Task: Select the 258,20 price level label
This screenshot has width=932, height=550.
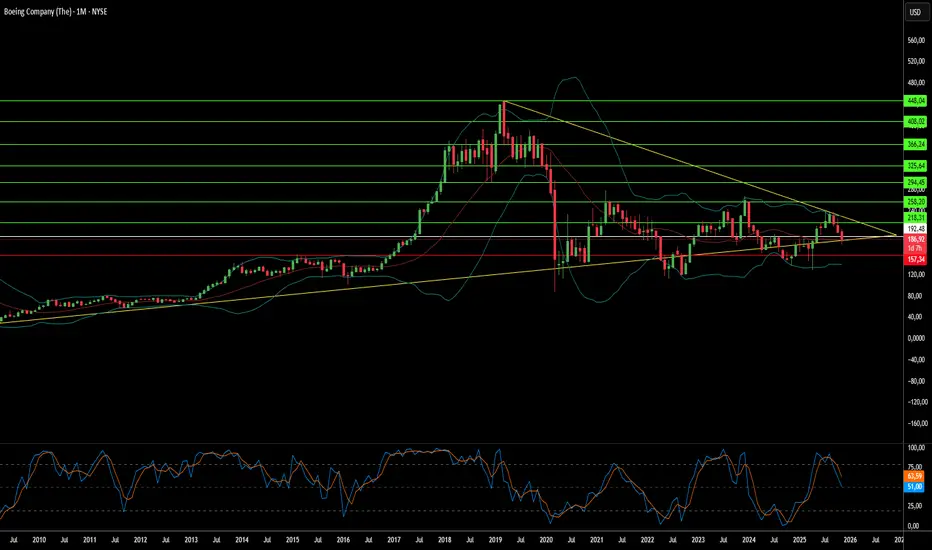Action: click(x=915, y=202)
